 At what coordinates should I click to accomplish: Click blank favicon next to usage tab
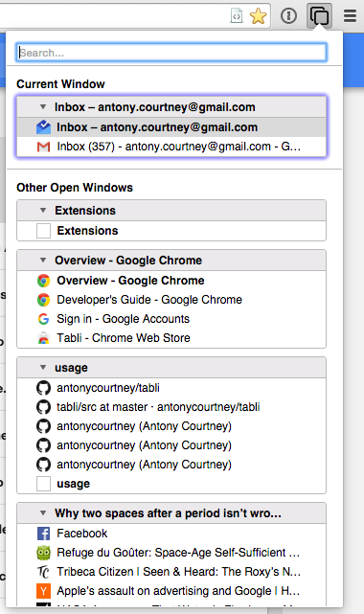[x=43, y=484]
